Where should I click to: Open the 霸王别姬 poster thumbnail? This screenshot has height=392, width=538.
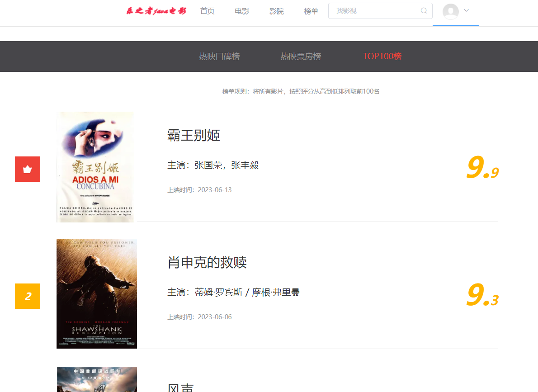(95, 167)
